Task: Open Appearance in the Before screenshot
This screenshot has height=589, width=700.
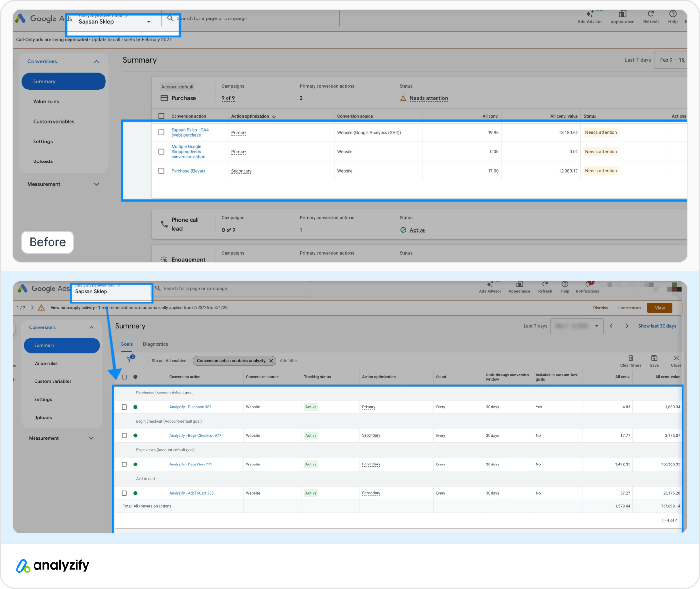Action: click(622, 17)
